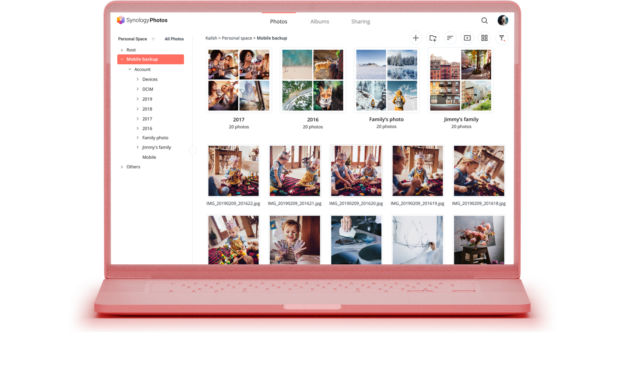Screen dimensions: 627x376
Task: Expand the Root tree node
Action: (122, 50)
